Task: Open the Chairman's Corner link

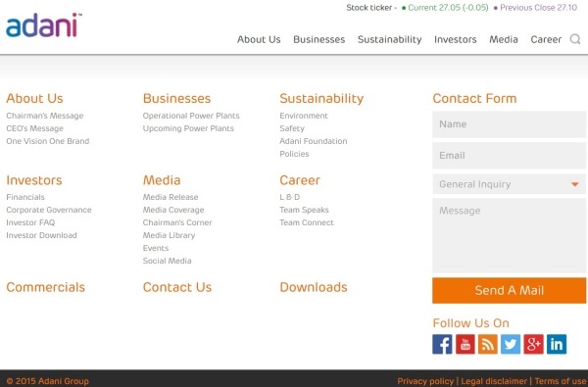Action: tap(177, 222)
